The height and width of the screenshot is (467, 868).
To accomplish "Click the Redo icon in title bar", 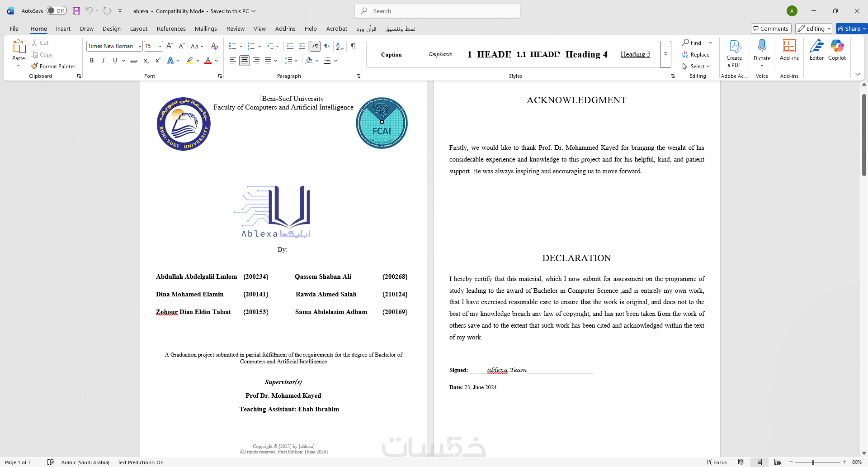I will [107, 11].
